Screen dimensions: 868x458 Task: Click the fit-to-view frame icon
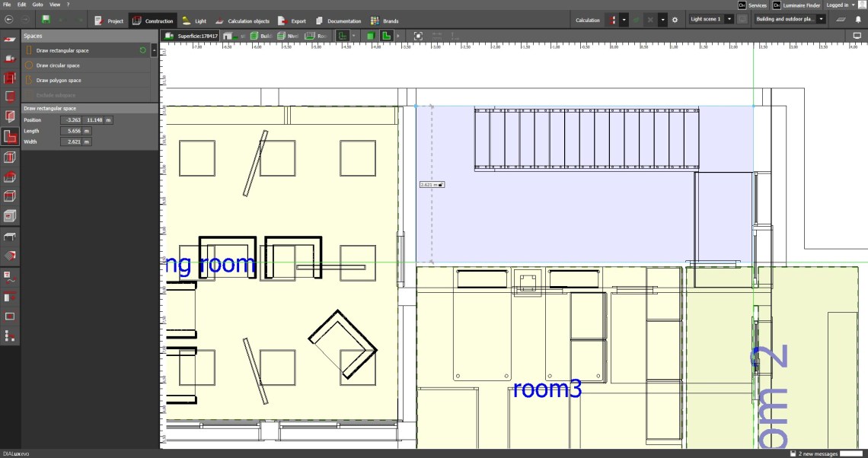pyautogui.click(x=418, y=36)
